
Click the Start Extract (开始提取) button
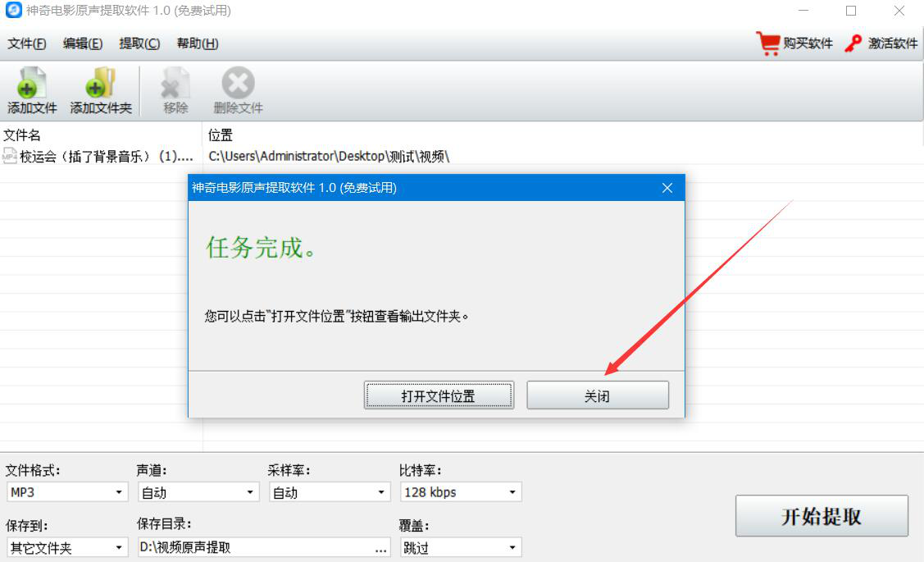[822, 516]
